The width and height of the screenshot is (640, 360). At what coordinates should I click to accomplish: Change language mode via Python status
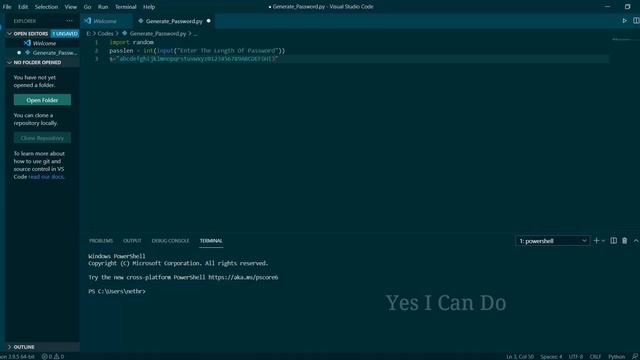pos(616,356)
